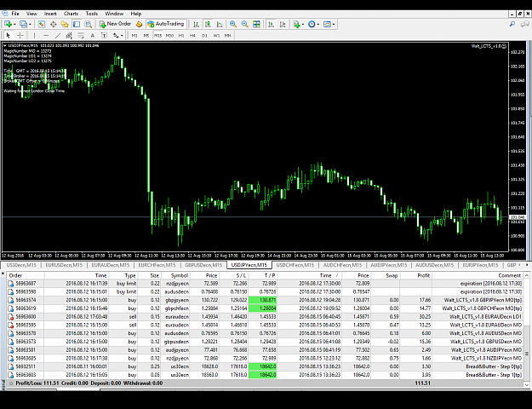Open the Data Window crosshair icon

[x=54, y=24]
